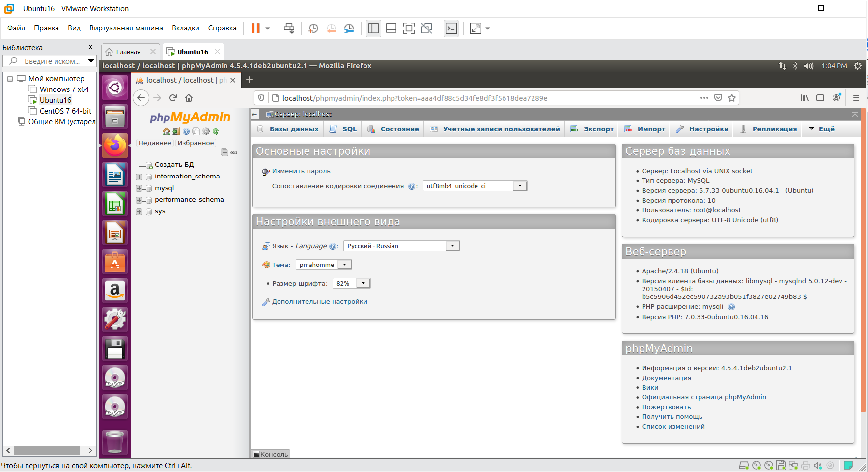Open the Импорт tab
The width and height of the screenshot is (868, 472).
pyautogui.click(x=645, y=129)
